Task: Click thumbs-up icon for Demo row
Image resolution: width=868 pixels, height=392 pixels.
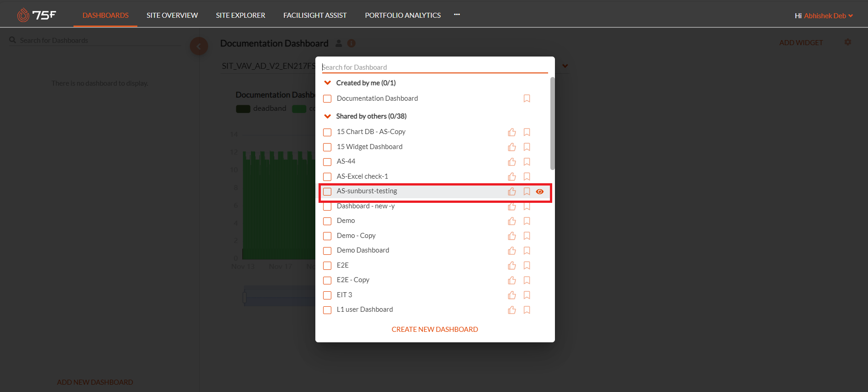Action: click(x=512, y=221)
